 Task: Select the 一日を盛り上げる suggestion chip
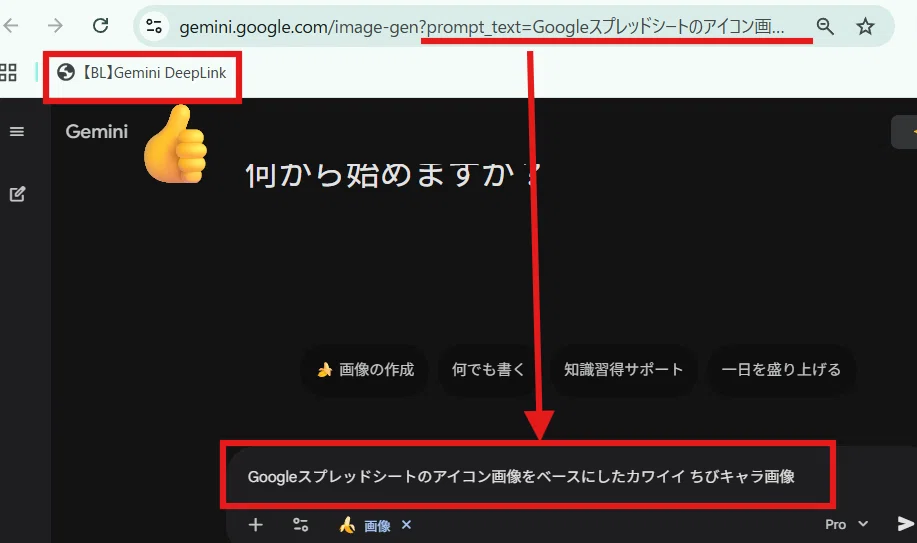pyautogui.click(x=781, y=370)
